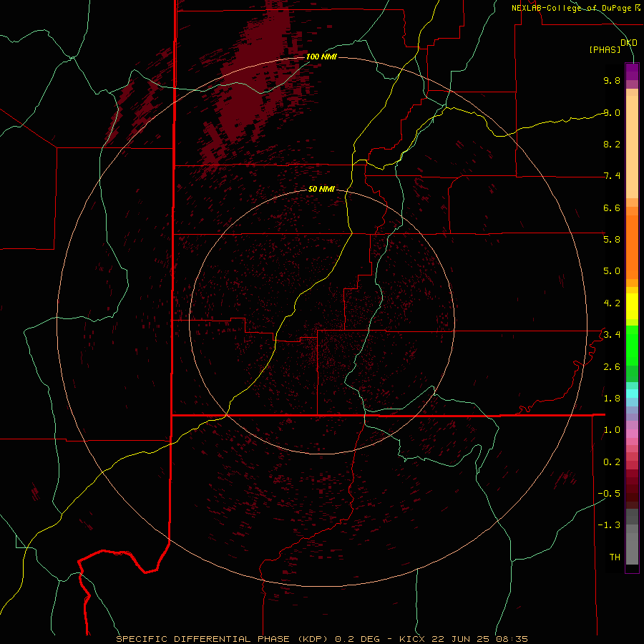Click the KICX radar site identifier
The width and height of the screenshot is (644, 644).
point(413,639)
